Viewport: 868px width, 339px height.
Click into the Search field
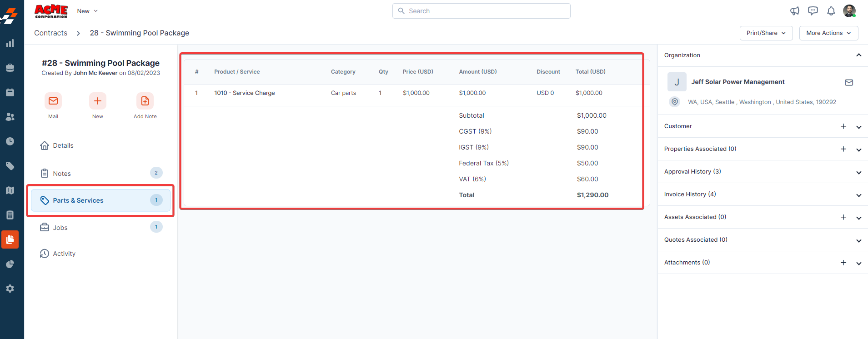click(481, 11)
